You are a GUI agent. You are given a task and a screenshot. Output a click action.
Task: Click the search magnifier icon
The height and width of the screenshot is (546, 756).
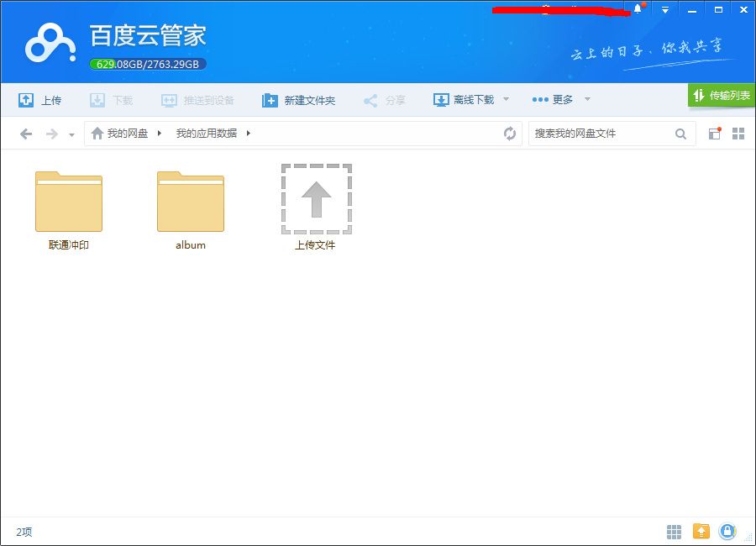[x=680, y=134]
